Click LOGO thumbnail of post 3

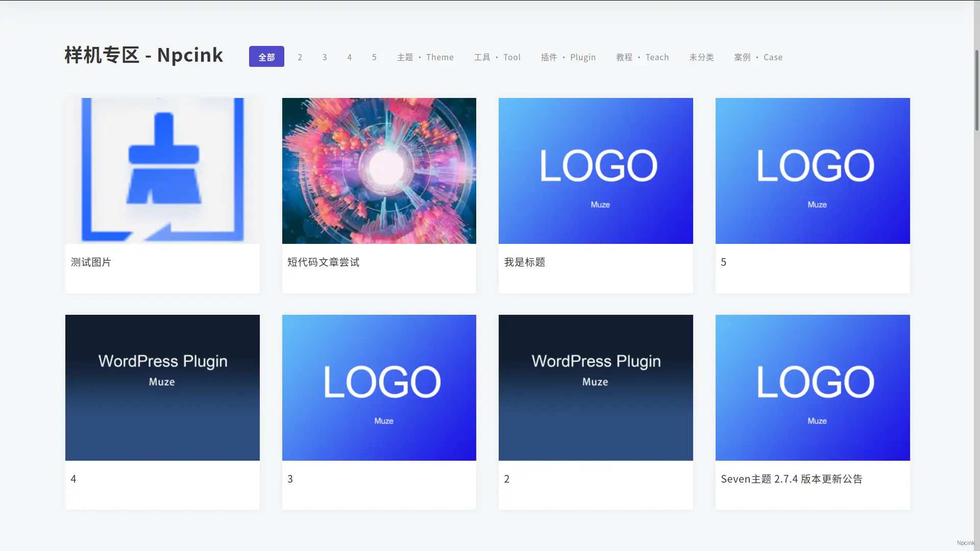[379, 387]
